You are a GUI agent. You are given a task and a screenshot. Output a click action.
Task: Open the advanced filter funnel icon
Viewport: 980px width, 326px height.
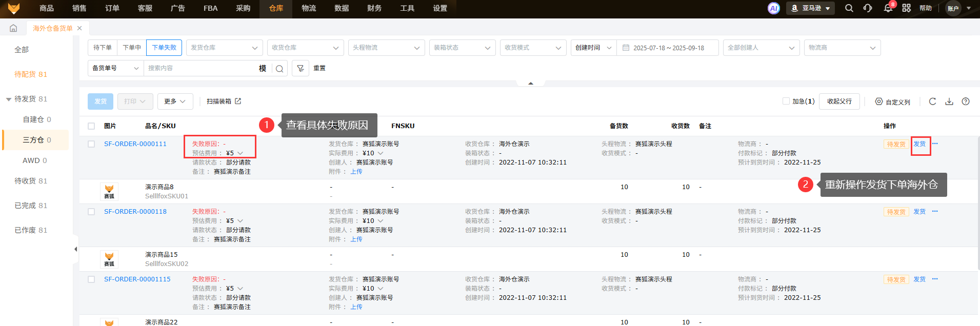click(301, 68)
